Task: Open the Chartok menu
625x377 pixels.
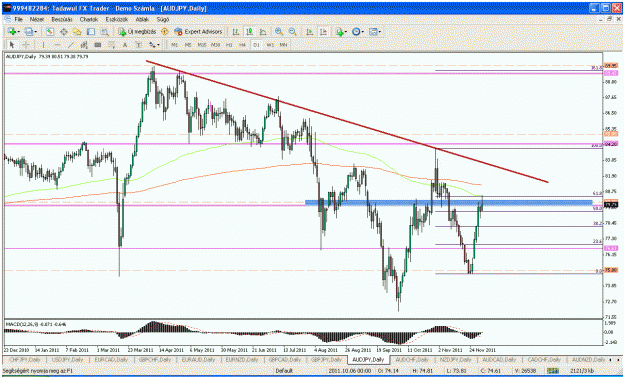Action: (x=88, y=19)
